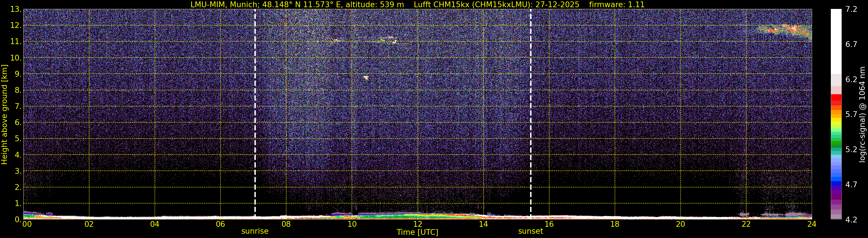Click the colorbar tick label '4.2'
868x238 pixels.
click(x=851, y=220)
